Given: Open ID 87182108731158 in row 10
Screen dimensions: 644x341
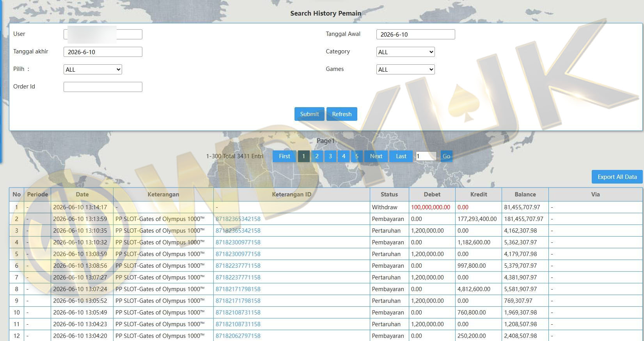Looking at the screenshot, I should 238,313.
